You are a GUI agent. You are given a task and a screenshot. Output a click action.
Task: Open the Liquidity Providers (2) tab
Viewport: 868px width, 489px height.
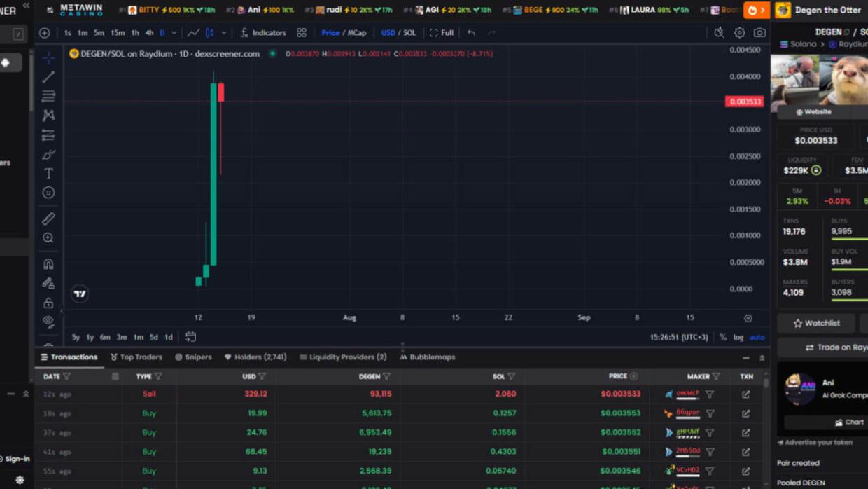tap(343, 357)
